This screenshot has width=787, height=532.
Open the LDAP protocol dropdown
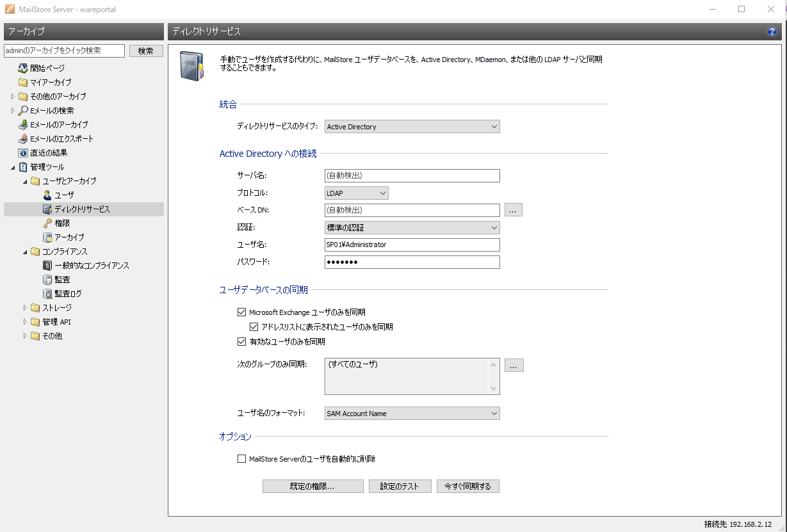pyautogui.click(x=356, y=193)
